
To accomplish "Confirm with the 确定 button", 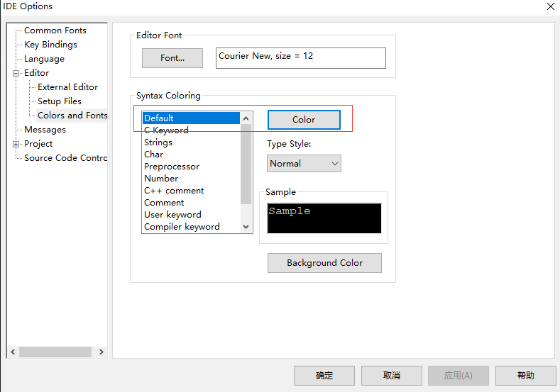I will 324,376.
